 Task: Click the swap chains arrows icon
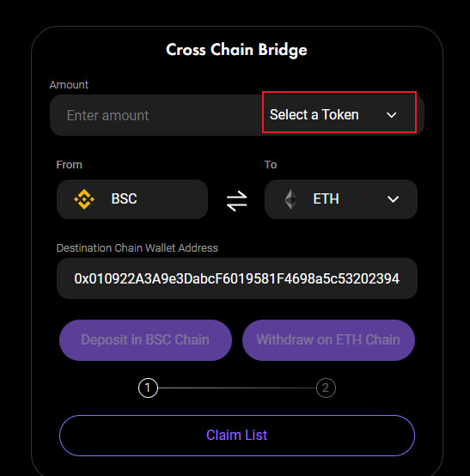click(x=237, y=201)
